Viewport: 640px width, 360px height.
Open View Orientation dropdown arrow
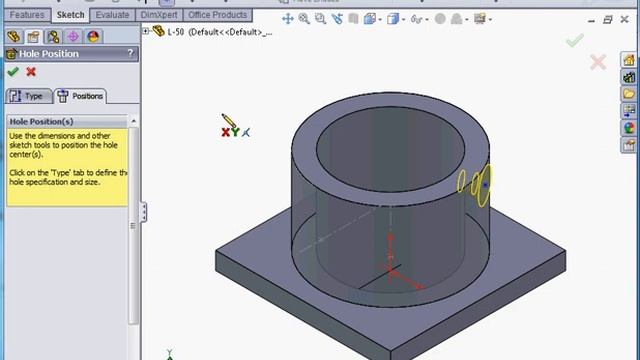pyautogui.click(x=380, y=20)
